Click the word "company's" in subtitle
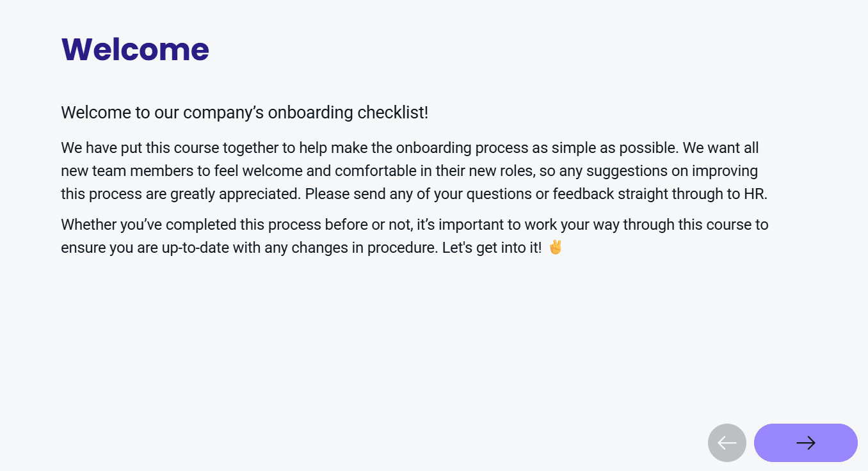The width and height of the screenshot is (868, 471). pos(223,113)
